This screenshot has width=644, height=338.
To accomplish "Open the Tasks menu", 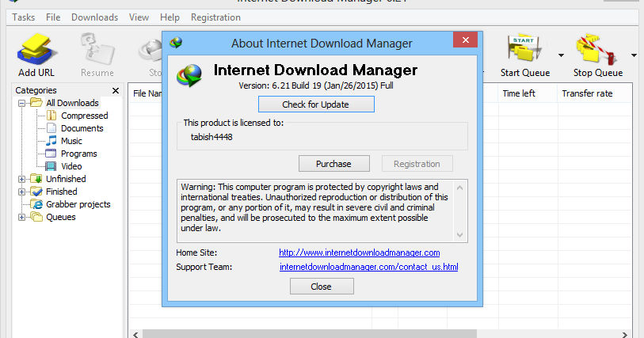I will 24,17.
